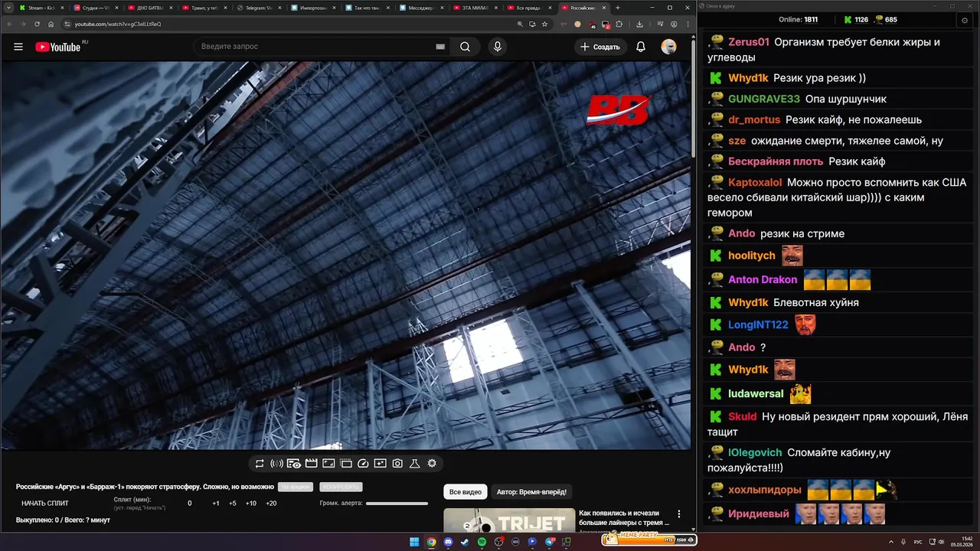Add +20 minutes to split
The width and height of the screenshot is (980, 551).
tap(271, 504)
